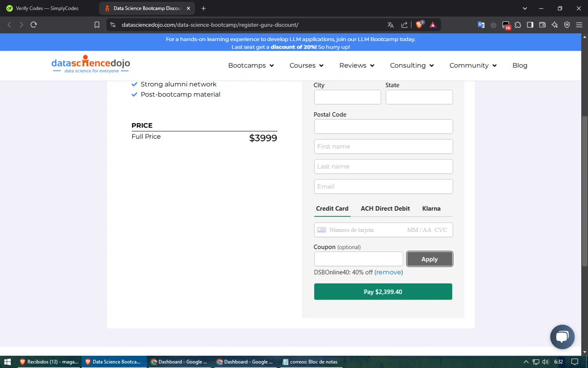Click the network icon in the system tray
588x368 pixels.
pyautogui.click(x=536, y=362)
